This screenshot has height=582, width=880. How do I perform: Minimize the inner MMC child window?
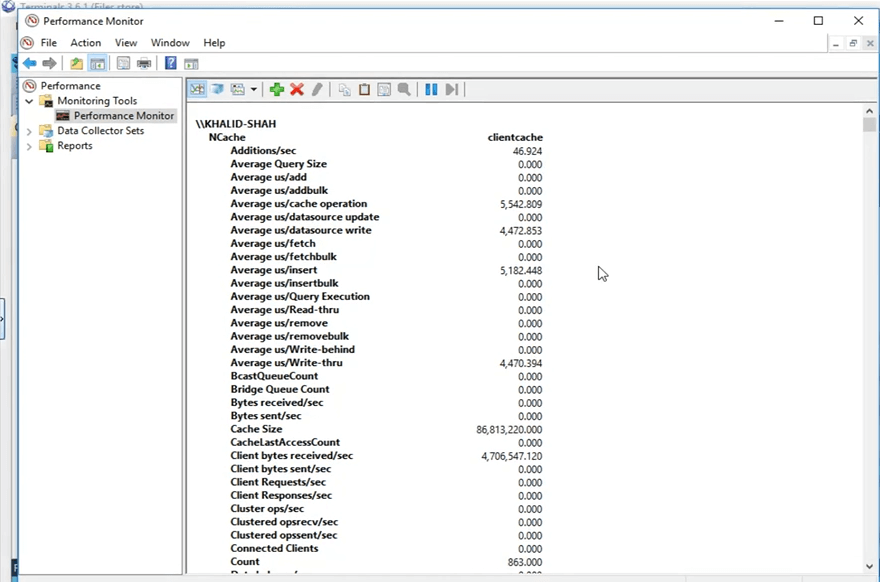836,43
